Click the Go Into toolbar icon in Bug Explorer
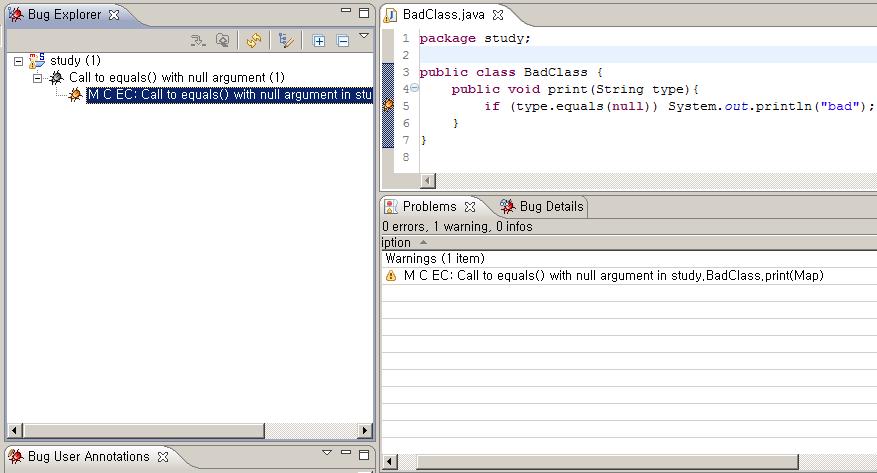The width and height of the screenshot is (877, 473). (x=197, y=40)
